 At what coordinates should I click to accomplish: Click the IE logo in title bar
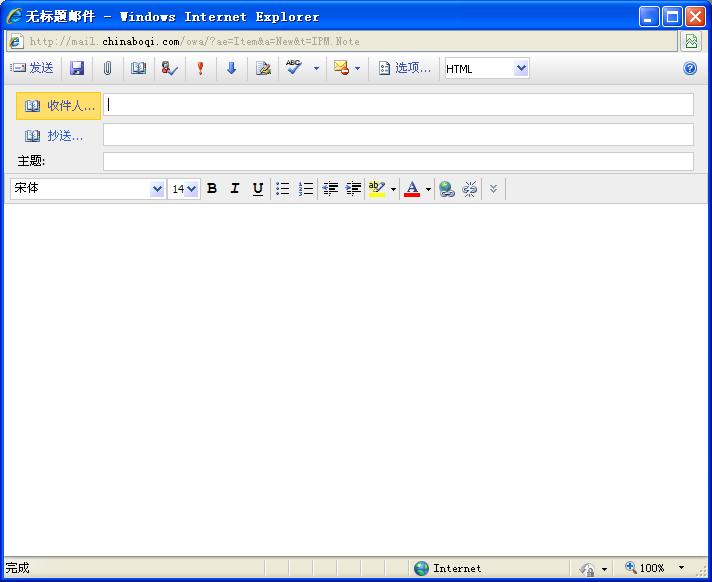coord(14,16)
